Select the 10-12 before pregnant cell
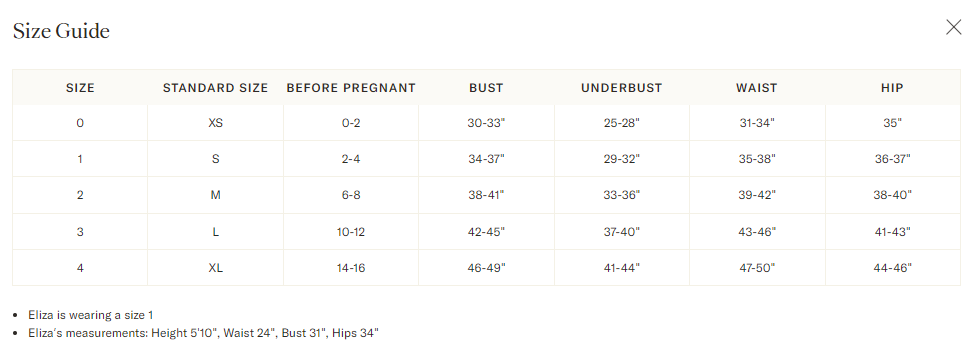Image resolution: width=971 pixels, height=363 pixels. tap(351, 232)
